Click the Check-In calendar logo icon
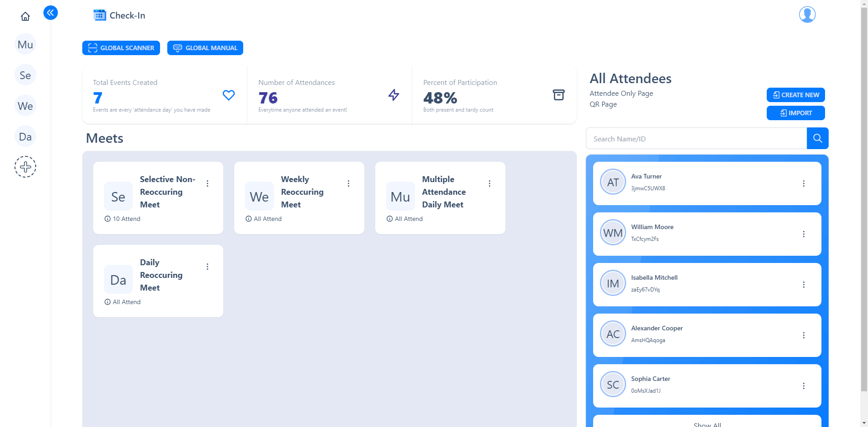 (x=99, y=15)
